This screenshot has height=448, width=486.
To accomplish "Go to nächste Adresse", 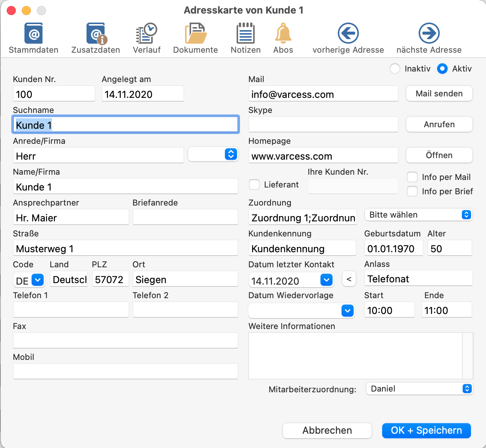I will 429,38.
